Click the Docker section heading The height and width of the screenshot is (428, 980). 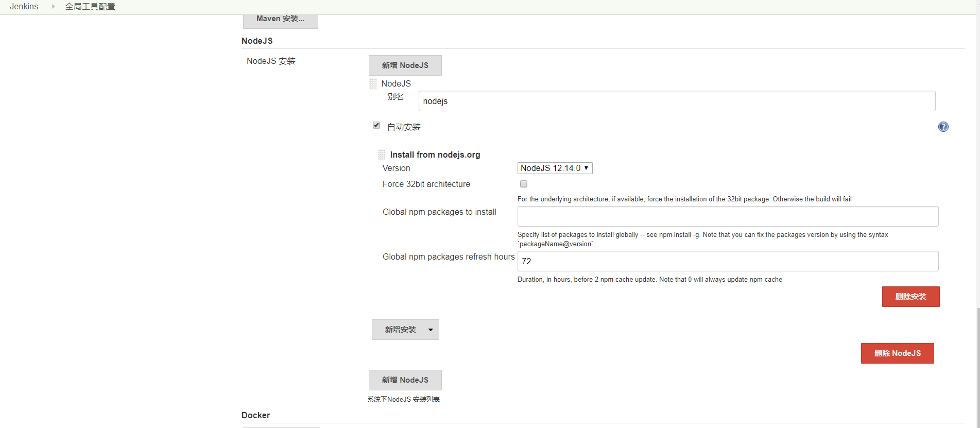point(256,415)
